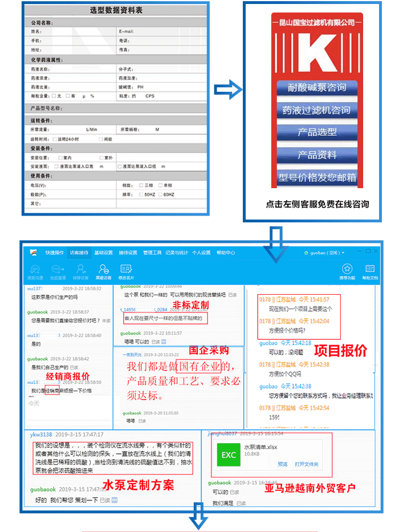
Task: Click the 耐酸碱泵咨询 button
Action: (317, 88)
